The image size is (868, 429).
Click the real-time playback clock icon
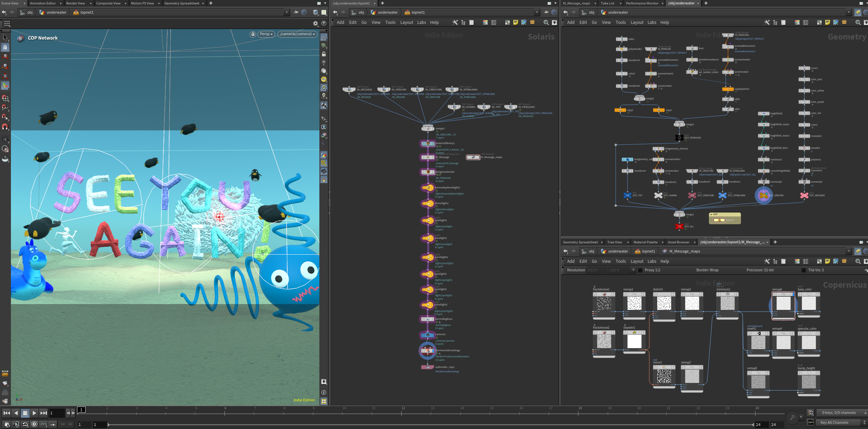tap(34, 424)
